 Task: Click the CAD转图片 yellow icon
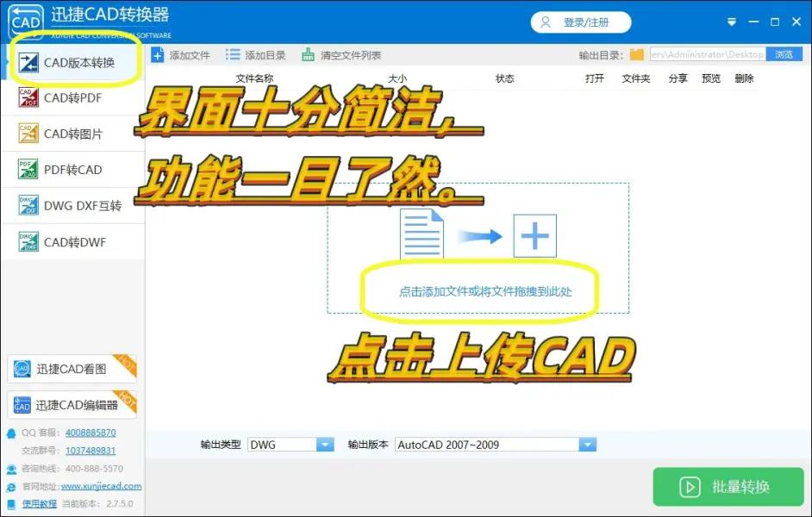[x=28, y=133]
